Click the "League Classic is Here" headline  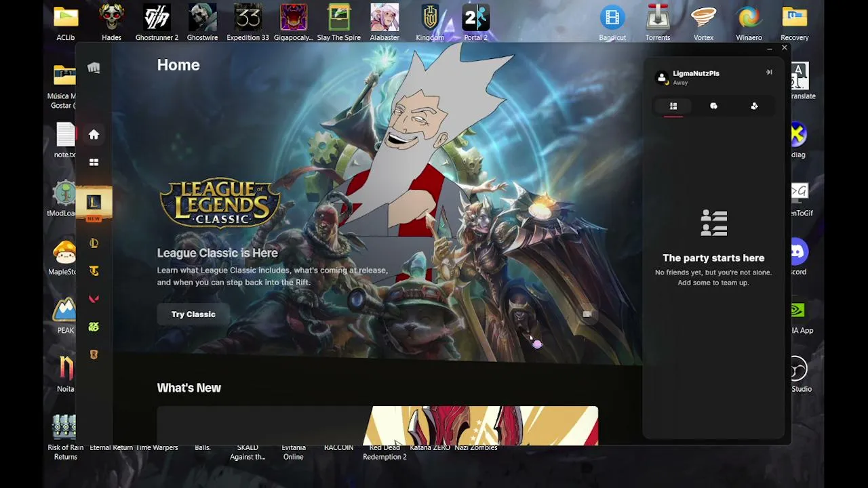click(217, 253)
